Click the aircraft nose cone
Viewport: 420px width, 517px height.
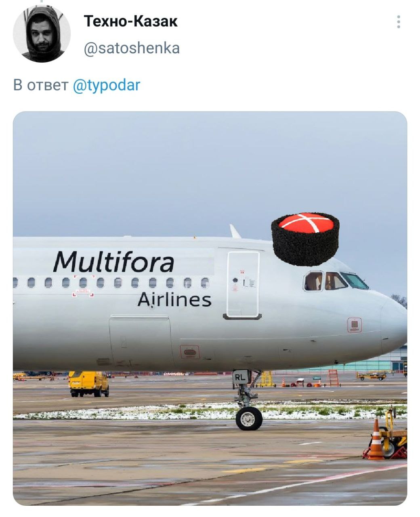(x=394, y=325)
